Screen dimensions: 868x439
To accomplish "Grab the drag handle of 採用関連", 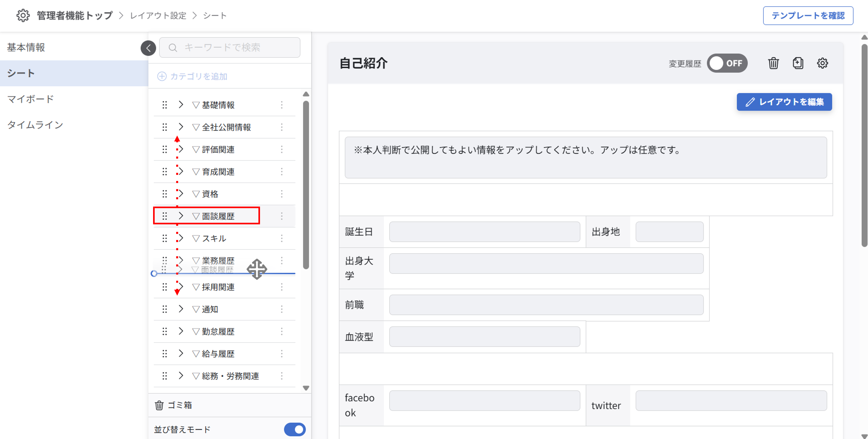I will pos(165,287).
